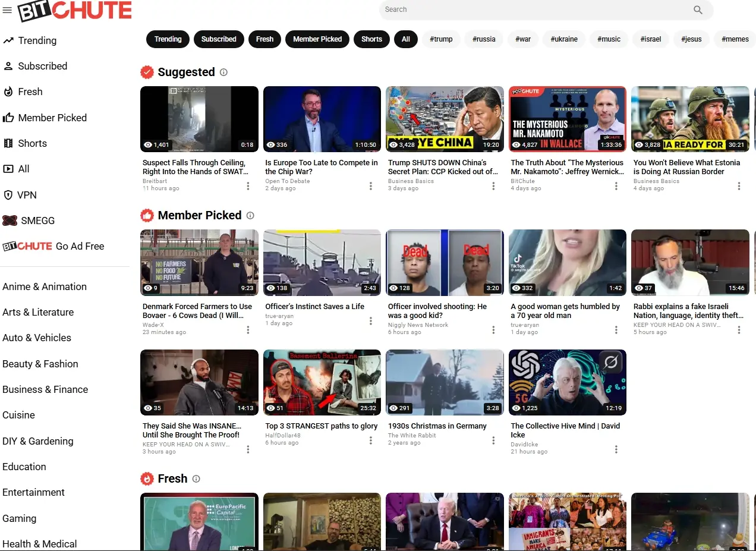
Task: Click inside the Search field
Action: click(535, 10)
